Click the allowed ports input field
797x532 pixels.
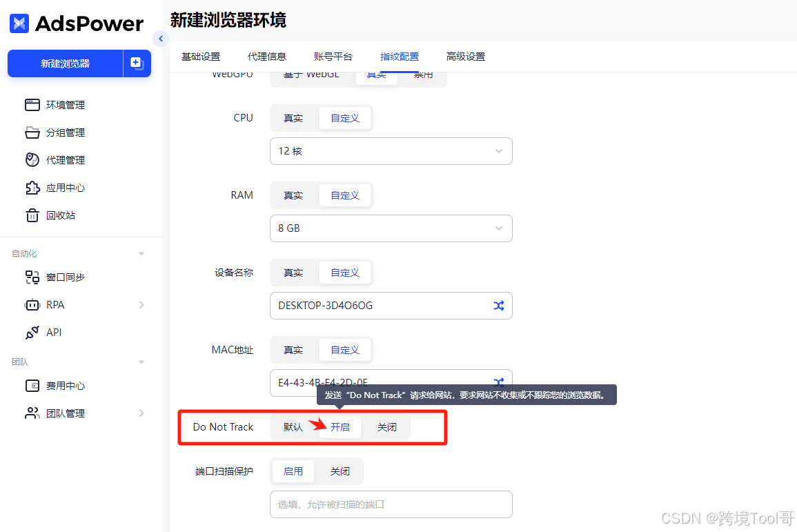[x=391, y=504]
